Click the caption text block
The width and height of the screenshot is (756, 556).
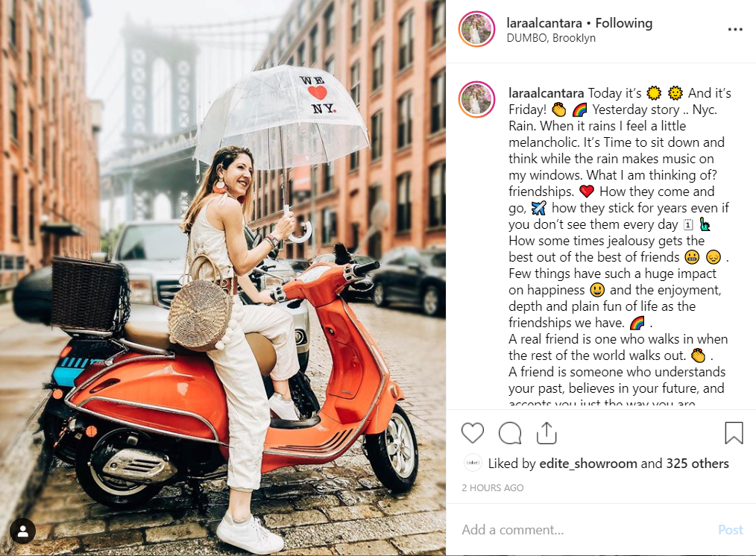point(620,244)
